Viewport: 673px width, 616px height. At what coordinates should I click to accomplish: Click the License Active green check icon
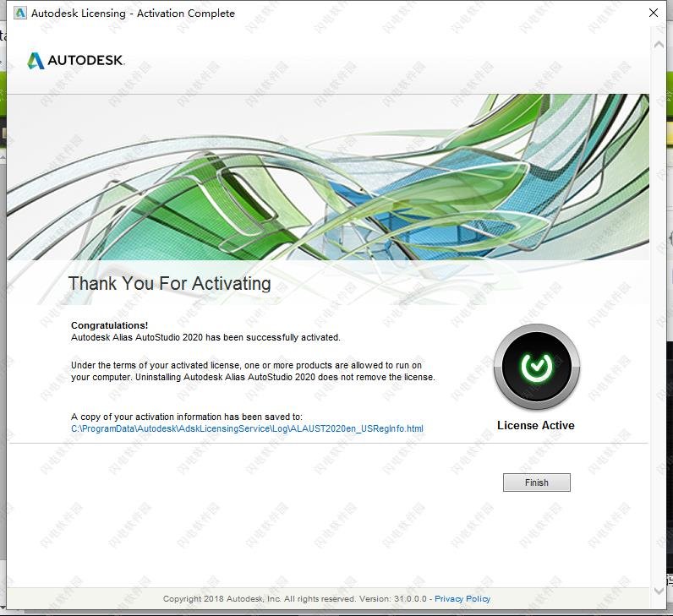click(x=537, y=367)
